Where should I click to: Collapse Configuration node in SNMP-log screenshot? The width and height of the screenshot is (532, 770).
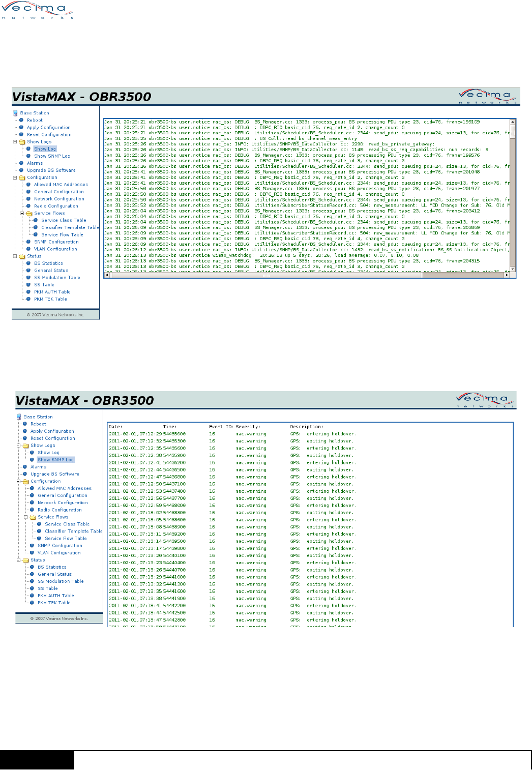click(19, 481)
